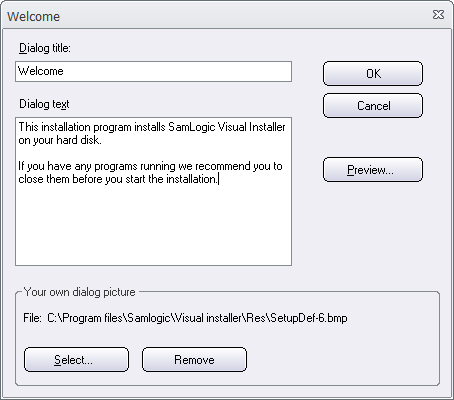Click the 'Dialog text' label
The height and width of the screenshot is (400, 454).
44,104
